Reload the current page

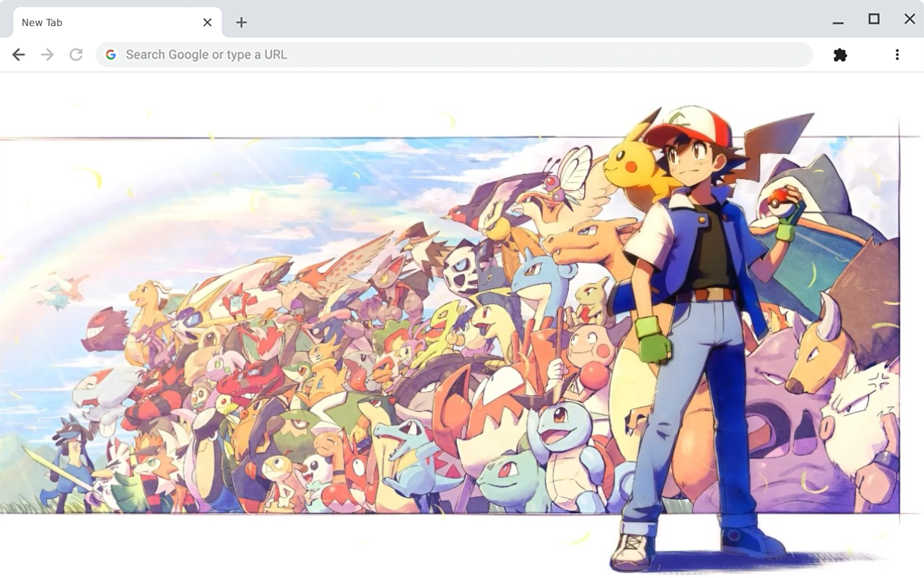point(76,54)
